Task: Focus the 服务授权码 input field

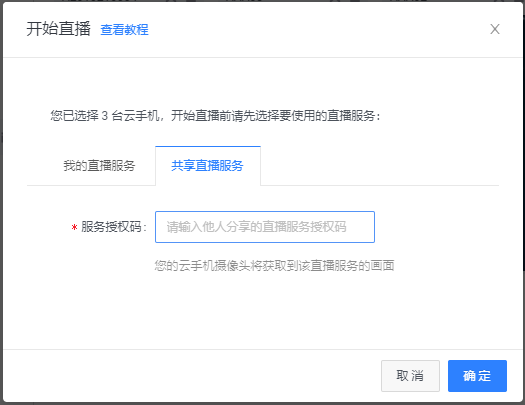Action: click(x=265, y=227)
